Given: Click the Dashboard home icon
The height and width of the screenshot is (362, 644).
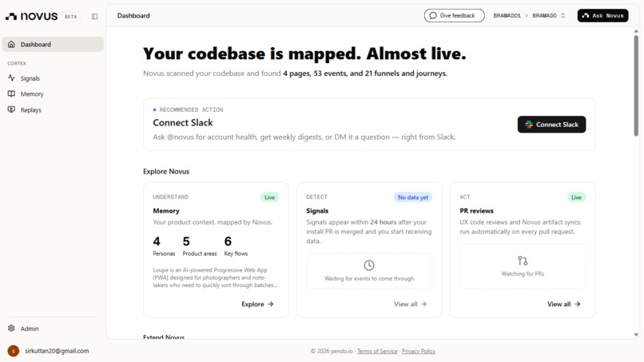Looking at the screenshot, I should point(11,44).
